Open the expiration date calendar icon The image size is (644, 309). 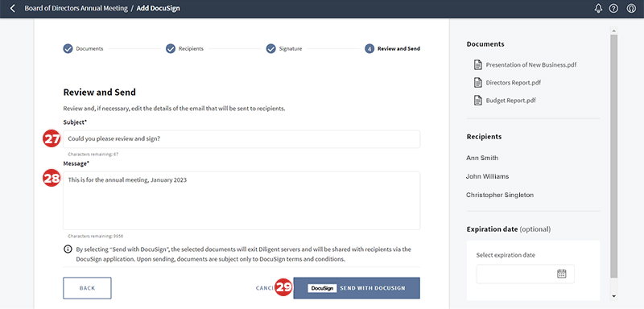[561, 274]
